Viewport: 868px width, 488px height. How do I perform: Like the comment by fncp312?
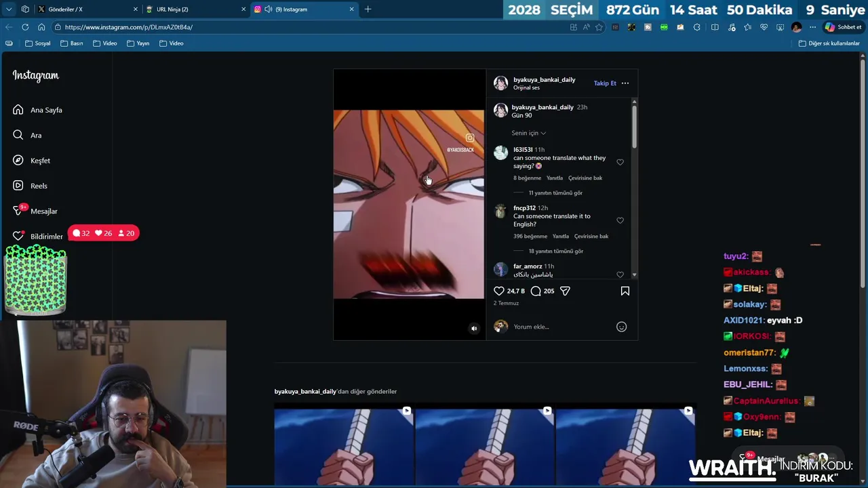[620, 220]
